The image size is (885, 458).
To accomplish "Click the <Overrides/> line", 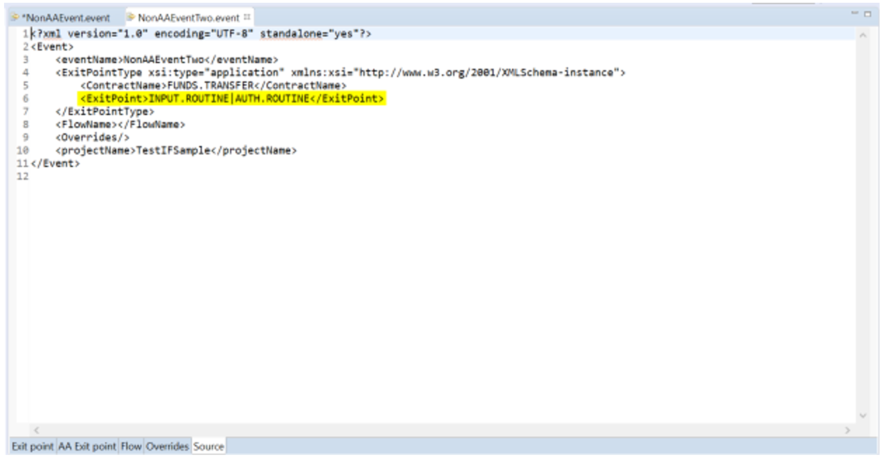I will point(93,138).
